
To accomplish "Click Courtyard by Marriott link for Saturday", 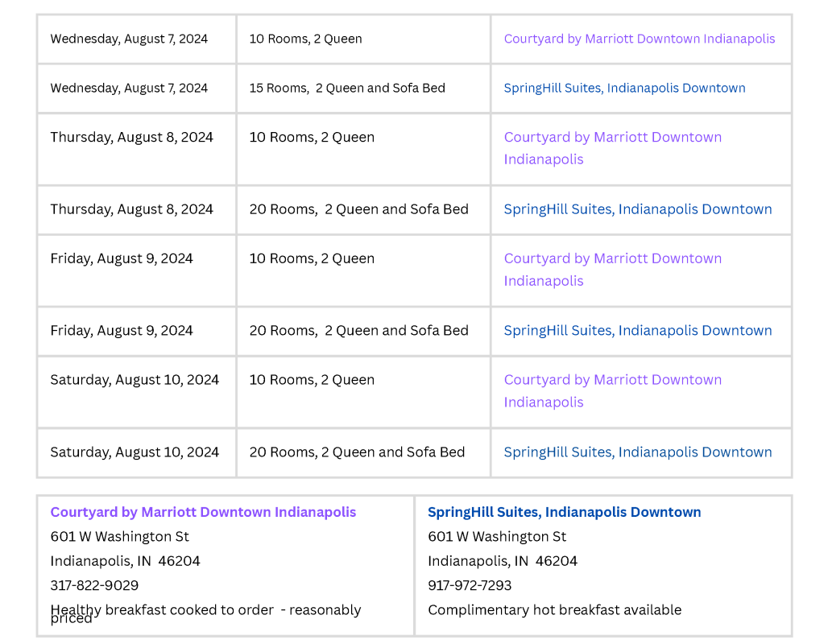I will (613, 391).
